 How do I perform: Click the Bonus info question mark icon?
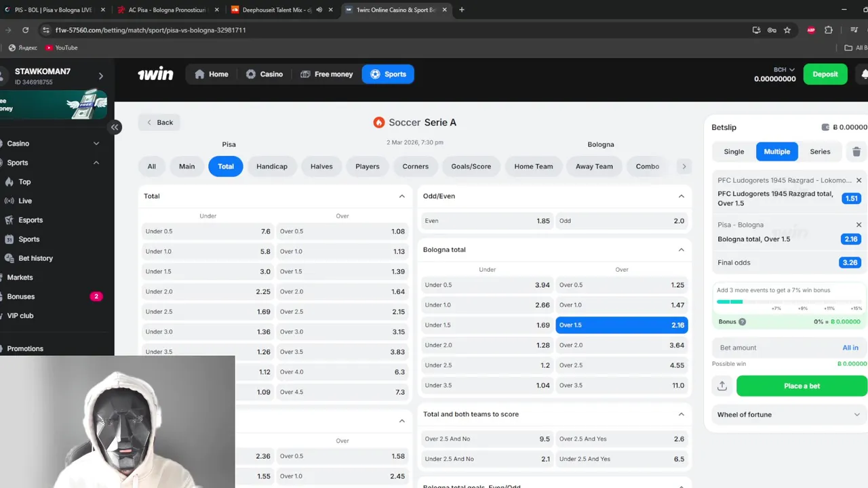click(x=743, y=322)
